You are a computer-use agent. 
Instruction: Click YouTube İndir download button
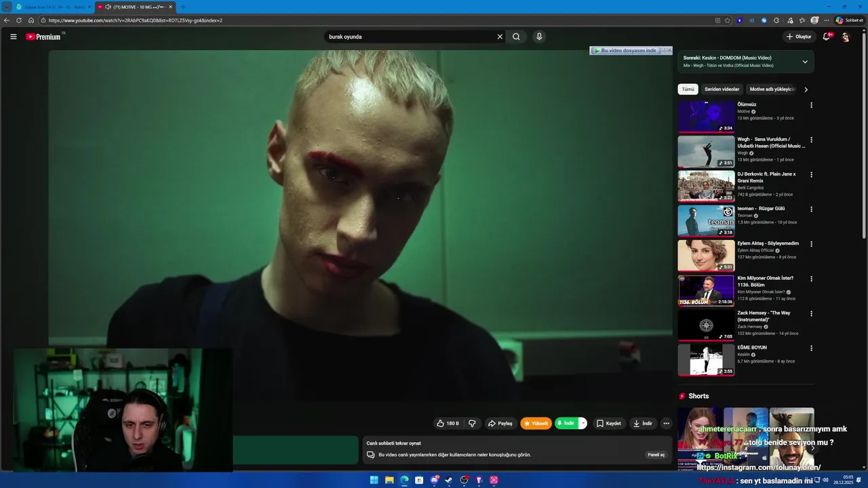point(642,423)
